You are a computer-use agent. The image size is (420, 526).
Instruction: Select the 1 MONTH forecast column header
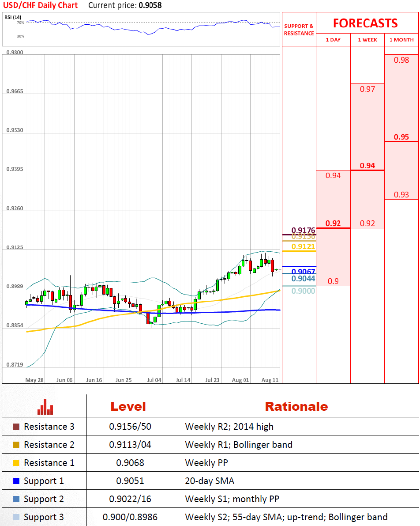(x=401, y=40)
